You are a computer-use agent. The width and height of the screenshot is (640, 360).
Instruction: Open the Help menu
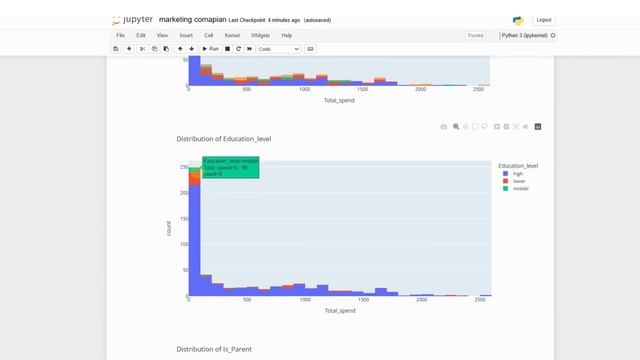click(x=287, y=36)
